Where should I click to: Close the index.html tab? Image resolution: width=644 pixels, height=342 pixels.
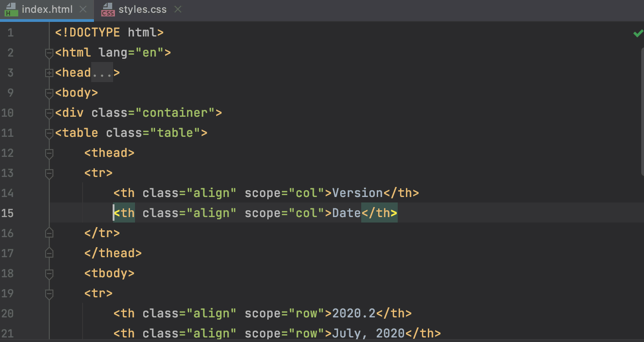[x=83, y=8]
